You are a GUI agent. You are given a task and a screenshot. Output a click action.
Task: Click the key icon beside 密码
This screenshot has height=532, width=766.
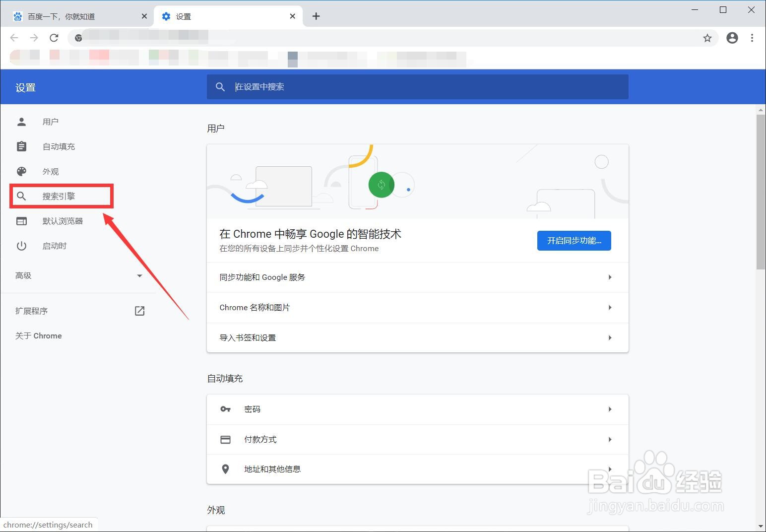[x=225, y=409]
